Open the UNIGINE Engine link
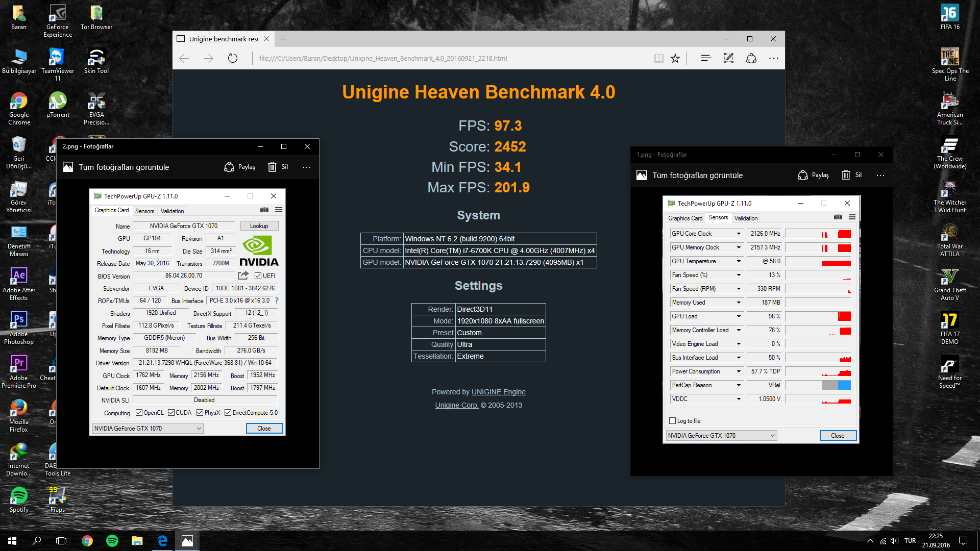 [x=498, y=392]
